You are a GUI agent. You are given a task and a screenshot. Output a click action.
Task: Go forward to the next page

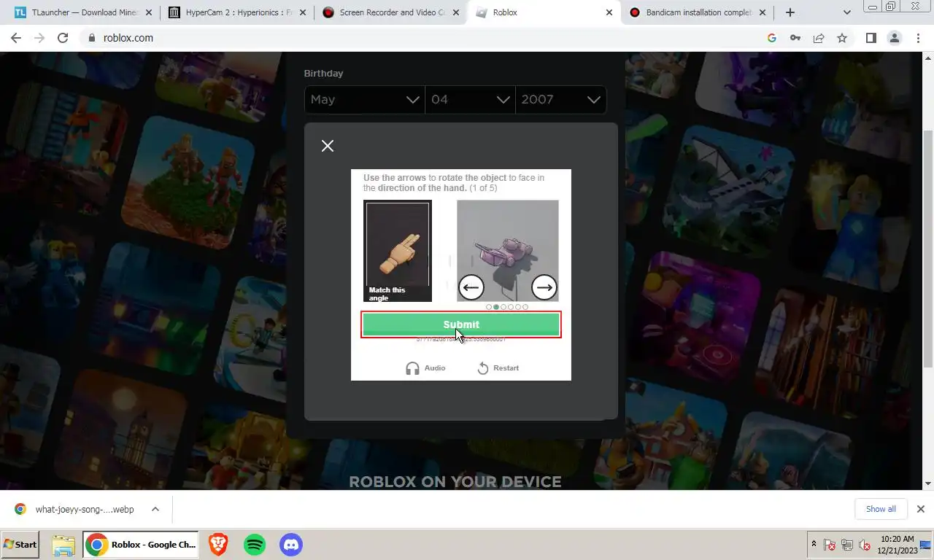pos(39,38)
